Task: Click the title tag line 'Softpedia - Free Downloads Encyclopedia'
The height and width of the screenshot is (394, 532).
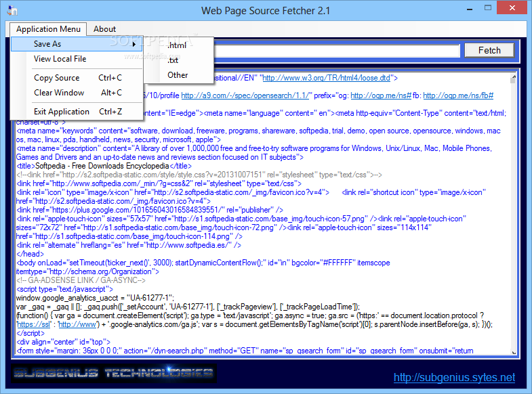Action: pyautogui.click(x=104, y=166)
